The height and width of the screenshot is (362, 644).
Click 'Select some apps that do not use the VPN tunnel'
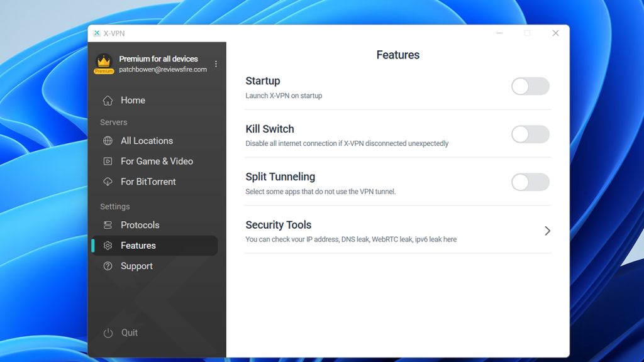point(321,192)
